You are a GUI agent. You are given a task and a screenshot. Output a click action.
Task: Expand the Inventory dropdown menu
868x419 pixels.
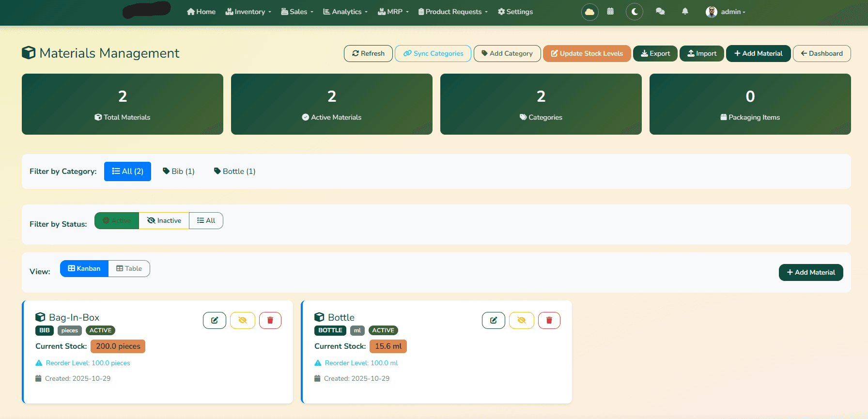[x=248, y=12]
